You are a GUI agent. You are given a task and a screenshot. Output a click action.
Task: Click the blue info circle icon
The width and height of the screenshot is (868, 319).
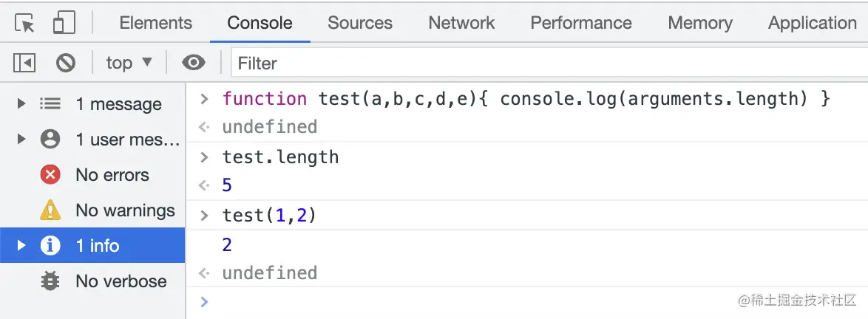tap(50, 246)
